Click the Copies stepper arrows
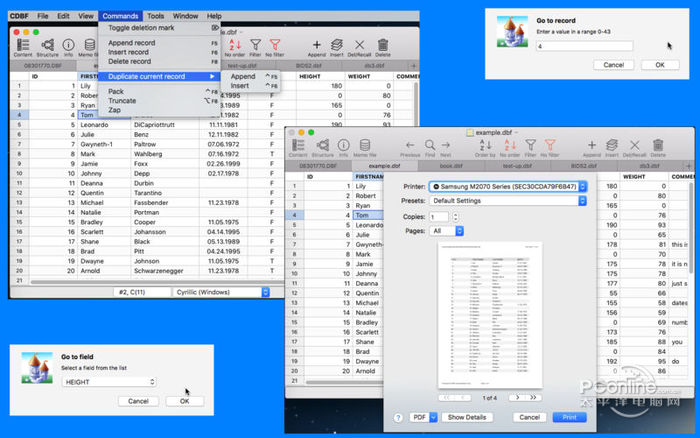 tap(455, 217)
